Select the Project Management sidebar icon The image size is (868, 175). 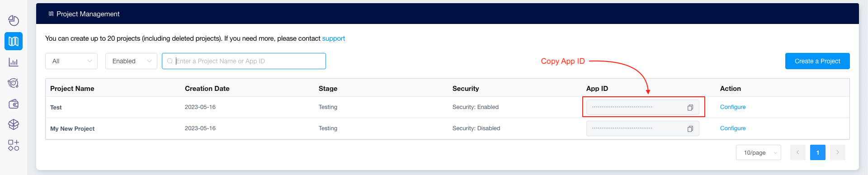point(14,41)
